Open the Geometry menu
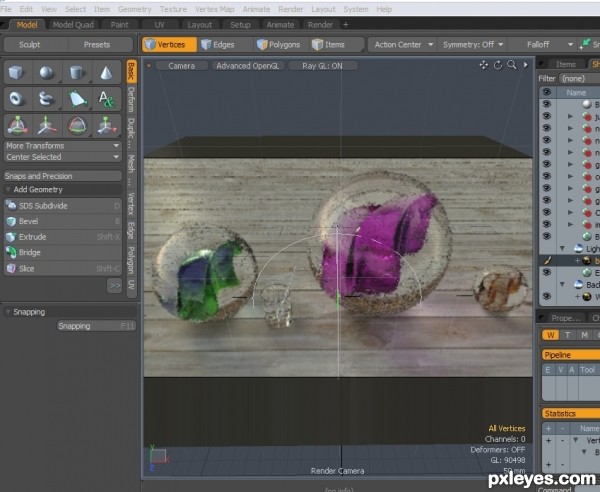The height and width of the screenshot is (492, 600). (135, 9)
